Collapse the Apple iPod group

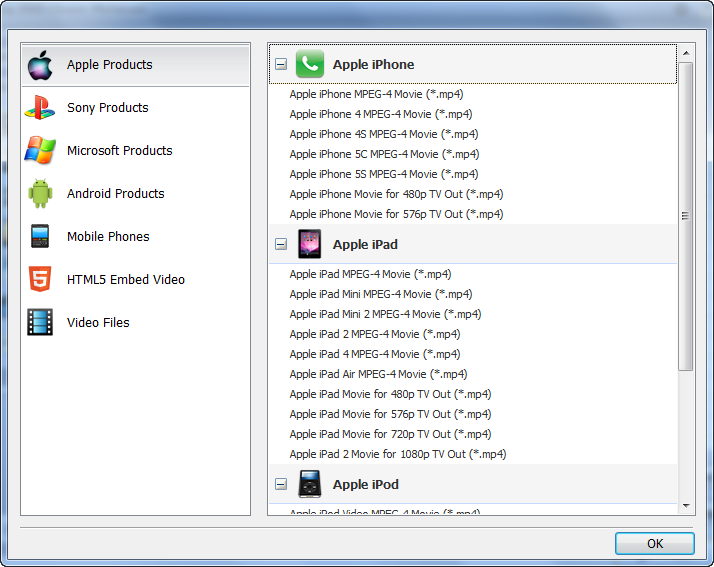coord(281,484)
